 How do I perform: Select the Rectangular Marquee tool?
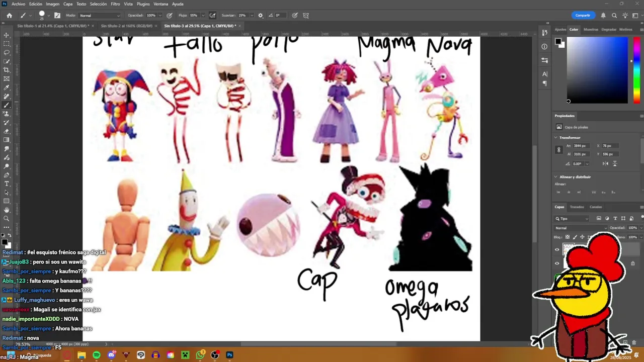(x=7, y=44)
